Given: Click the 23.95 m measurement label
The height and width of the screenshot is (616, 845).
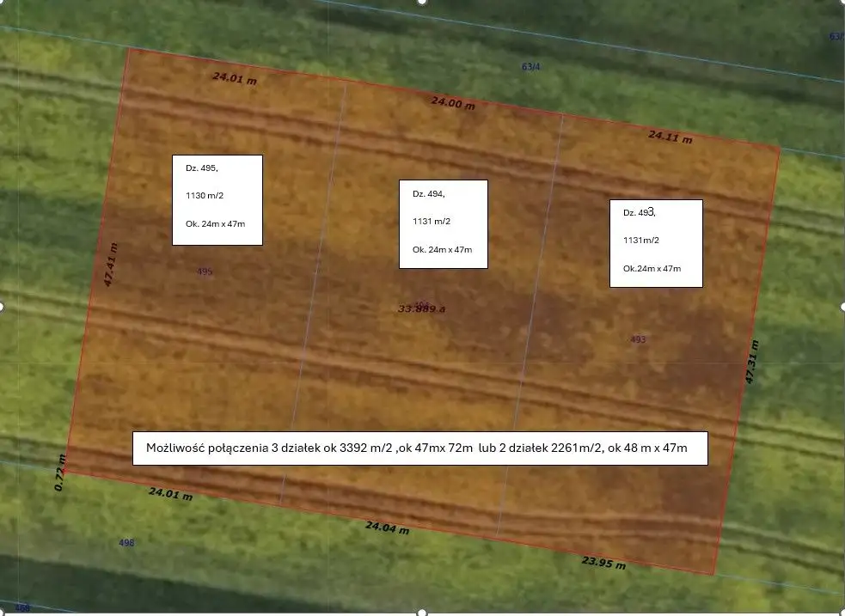Looking at the screenshot, I should (603, 563).
